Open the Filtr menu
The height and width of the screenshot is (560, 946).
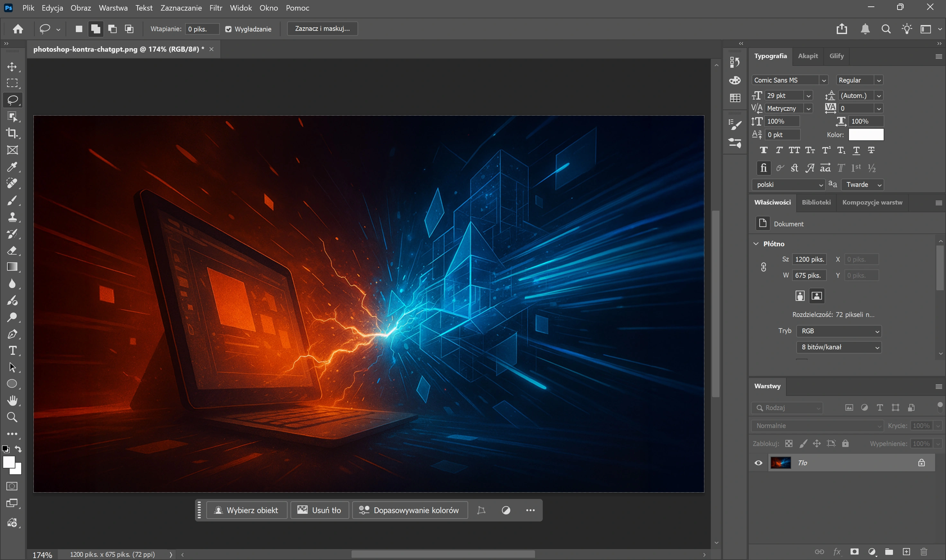click(216, 8)
